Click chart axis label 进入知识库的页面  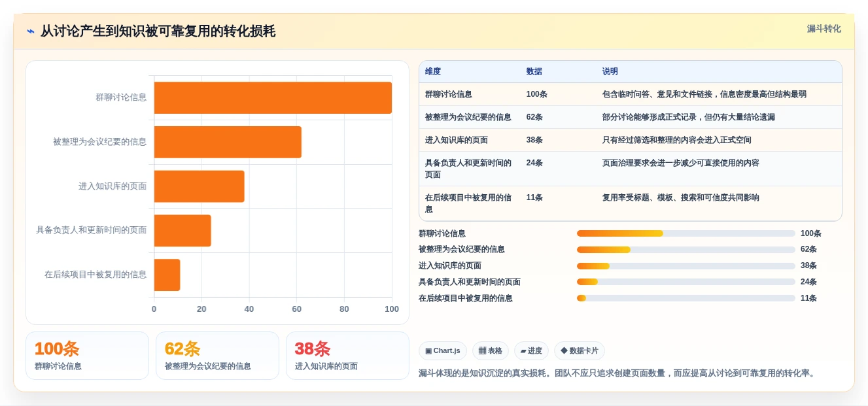113,186
